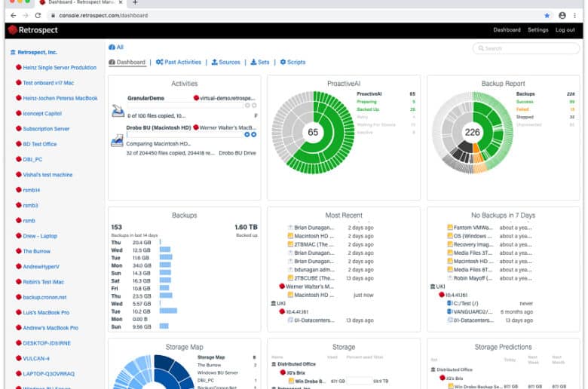The width and height of the screenshot is (588, 389).
Task: Open Andrew's MacBook Pro server
Action: pos(51,328)
